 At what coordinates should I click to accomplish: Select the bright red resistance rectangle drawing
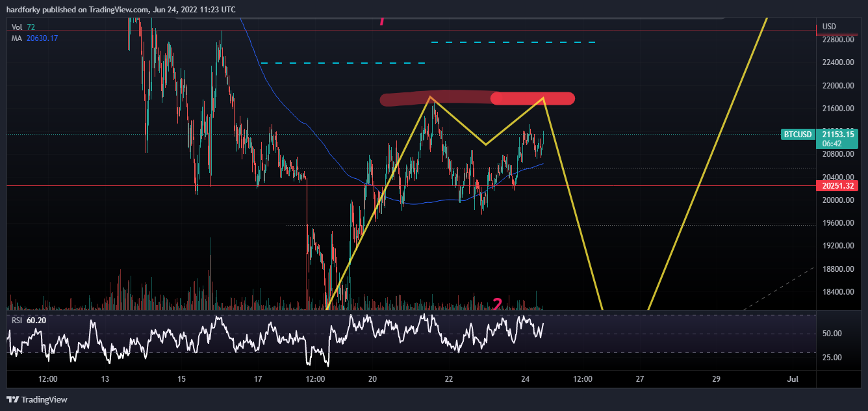point(533,98)
